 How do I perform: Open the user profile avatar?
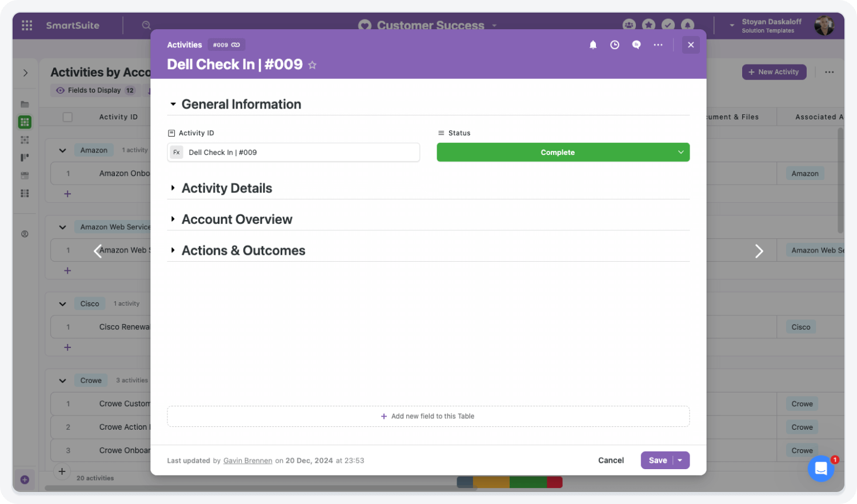pos(824,26)
